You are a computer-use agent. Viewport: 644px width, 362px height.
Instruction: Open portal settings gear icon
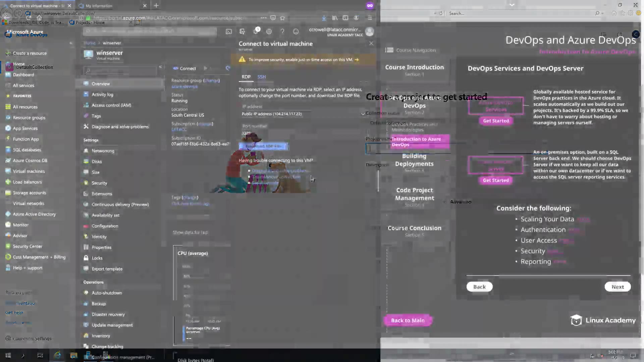(x=269, y=32)
